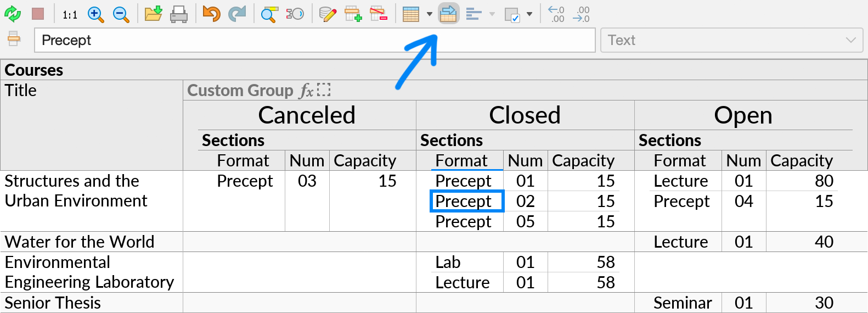Click the find-related-records icon beside search
Viewport: 868px width, 313px height.
click(295, 14)
